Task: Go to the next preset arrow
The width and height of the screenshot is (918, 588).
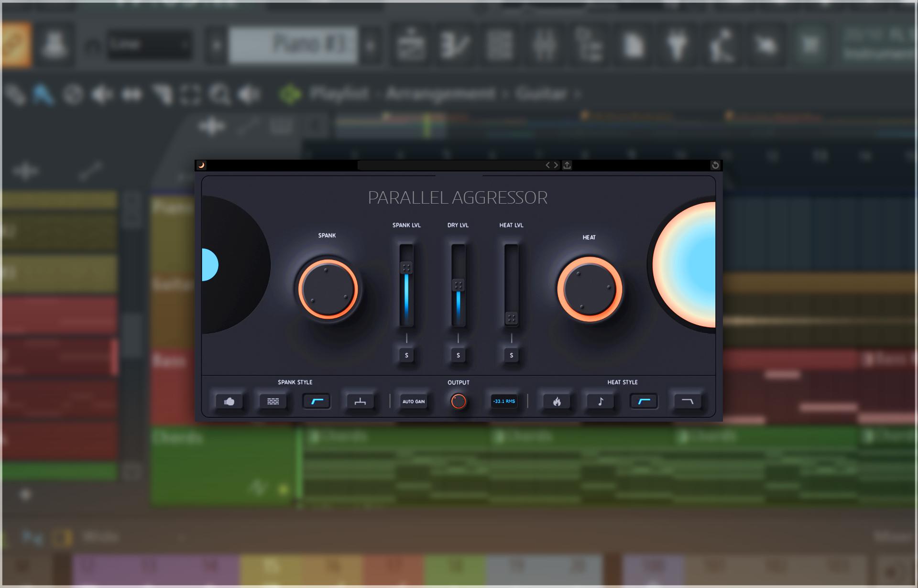Action: (x=556, y=165)
